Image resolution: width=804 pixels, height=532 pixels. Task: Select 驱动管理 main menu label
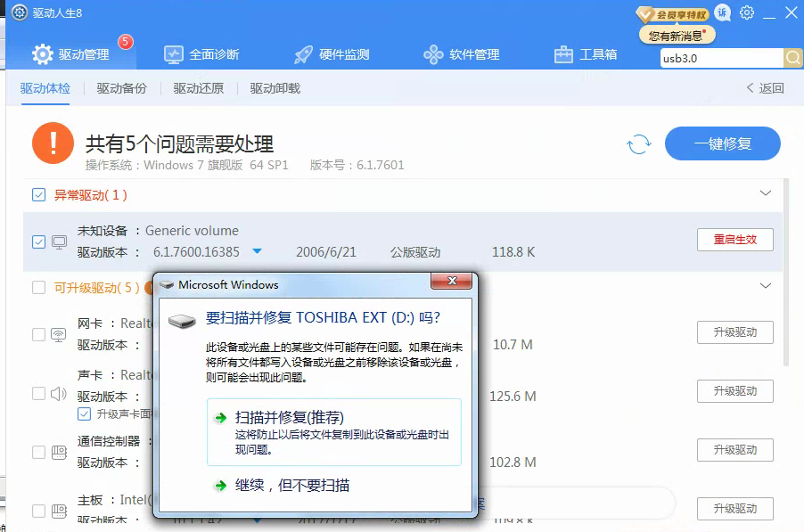pyautogui.click(x=84, y=54)
